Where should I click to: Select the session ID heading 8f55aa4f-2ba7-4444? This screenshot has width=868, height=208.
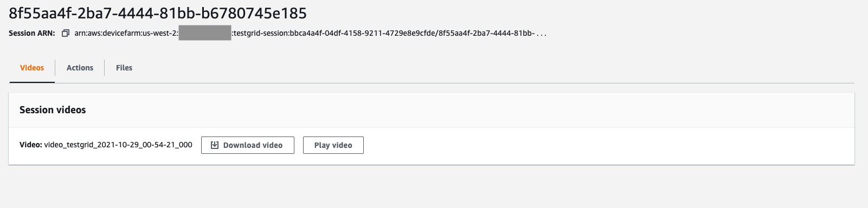coord(158,13)
